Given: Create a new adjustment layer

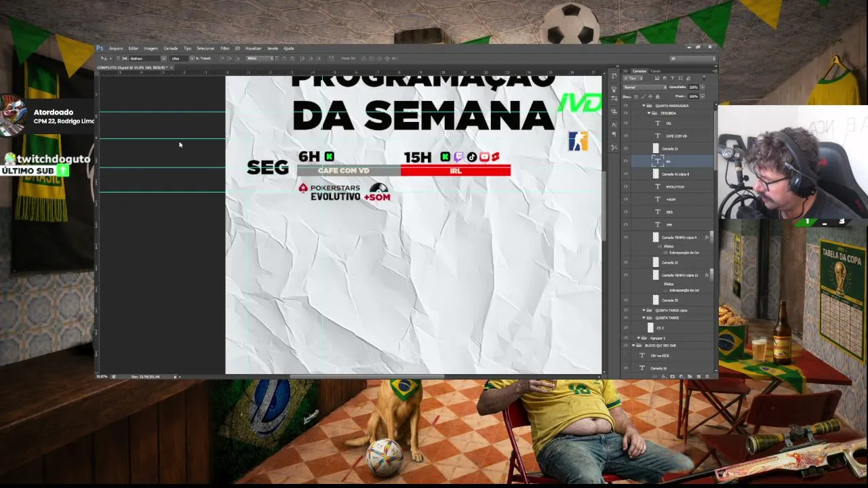Looking at the screenshot, I should pos(681,376).
